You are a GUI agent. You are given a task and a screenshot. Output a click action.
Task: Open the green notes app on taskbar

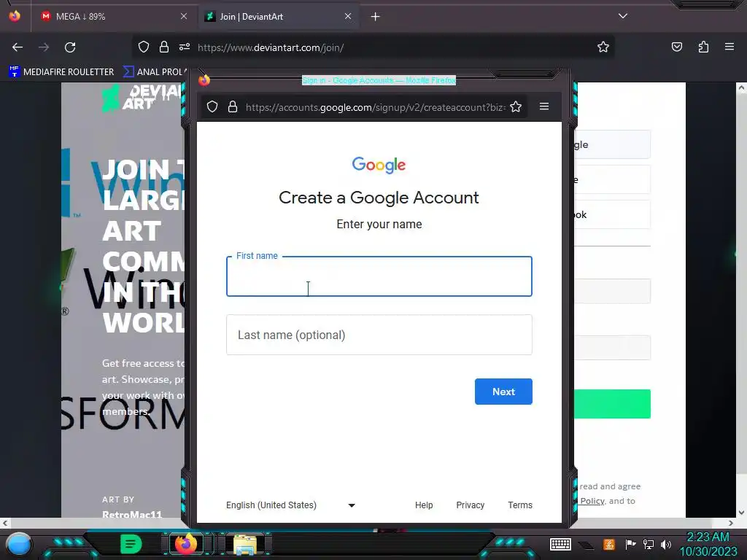tap(131, 544)
